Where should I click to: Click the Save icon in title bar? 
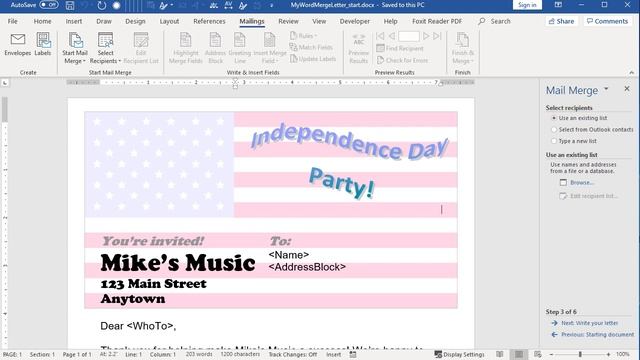click(70, 5)
